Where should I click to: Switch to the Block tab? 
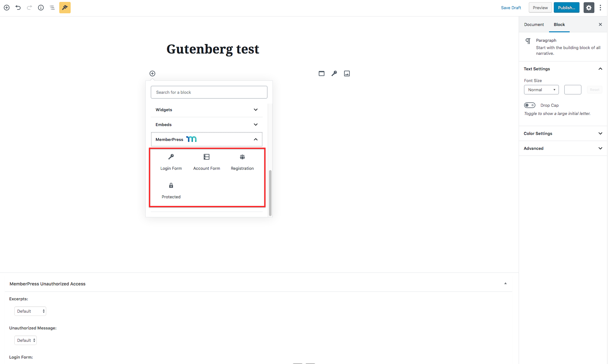[x=559, y=24]
